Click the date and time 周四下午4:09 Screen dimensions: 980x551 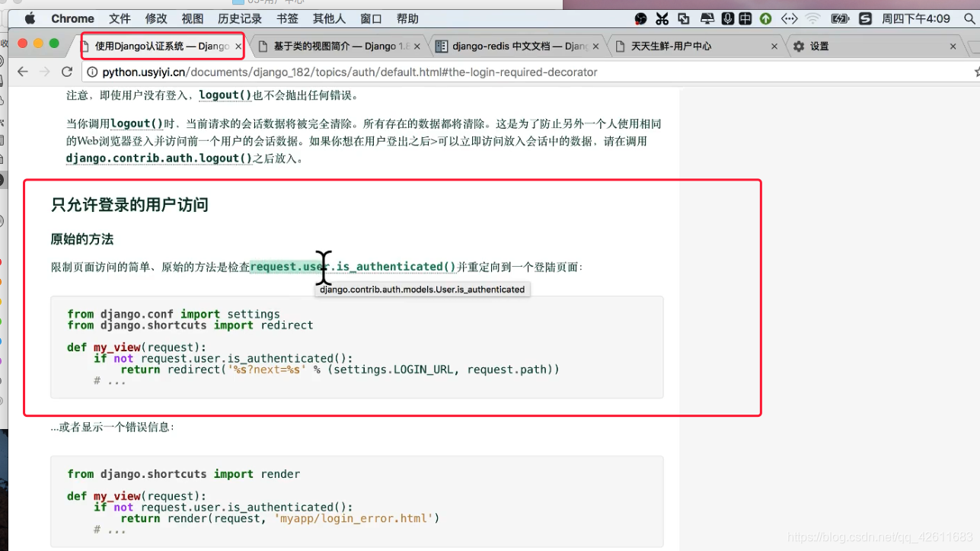916,18
